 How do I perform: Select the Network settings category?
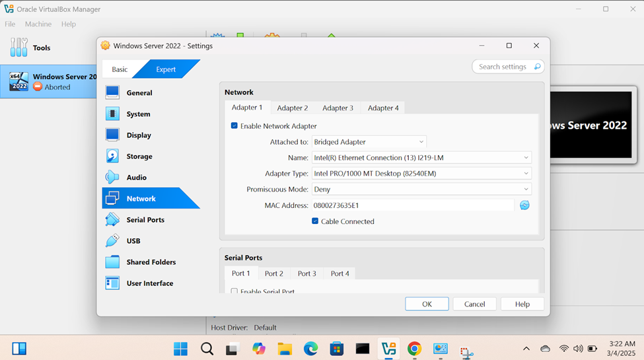pos(151,198)
